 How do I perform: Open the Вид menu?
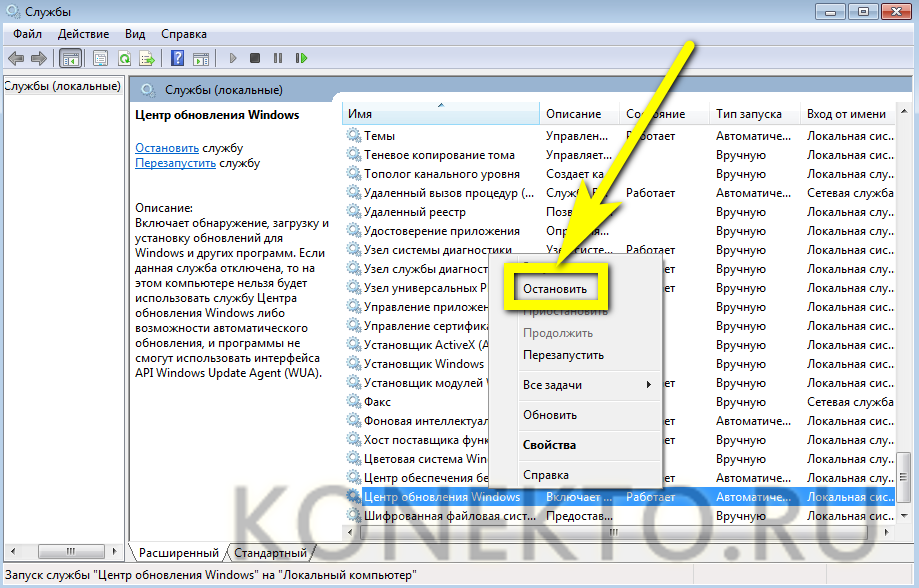click(x=135, y=34)
